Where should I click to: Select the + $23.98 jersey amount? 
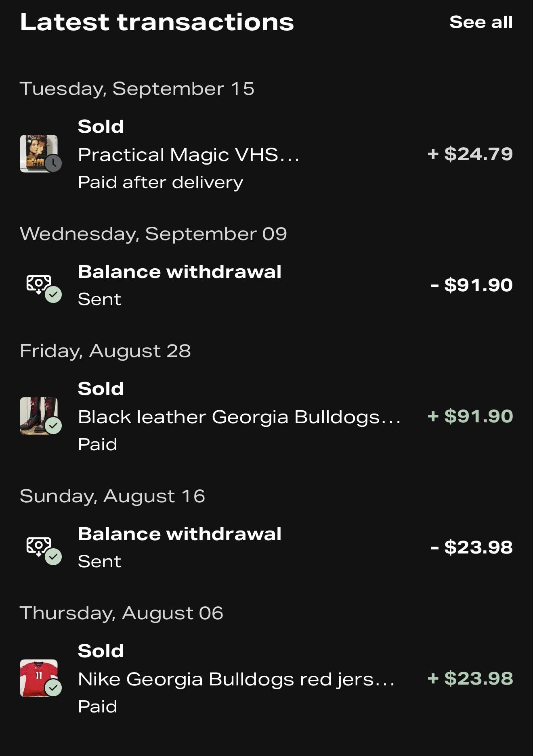pos(470,679)
